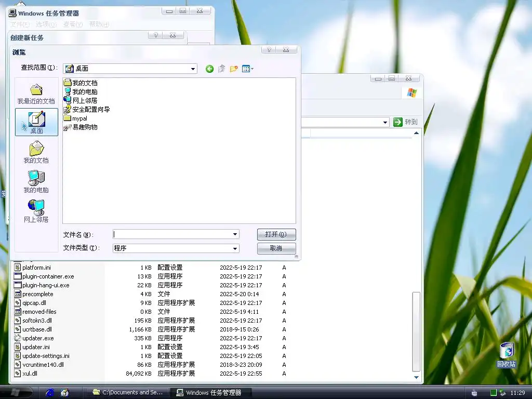Viewport: 532px width, 399px height.
Task: Select 网上邻居 item in file list
Action: 81,100
